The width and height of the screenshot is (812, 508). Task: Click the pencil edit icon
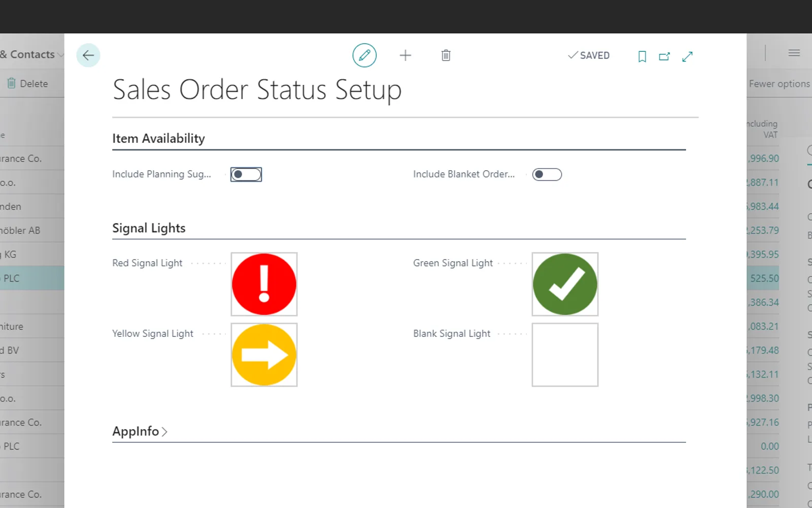point(364,55)
